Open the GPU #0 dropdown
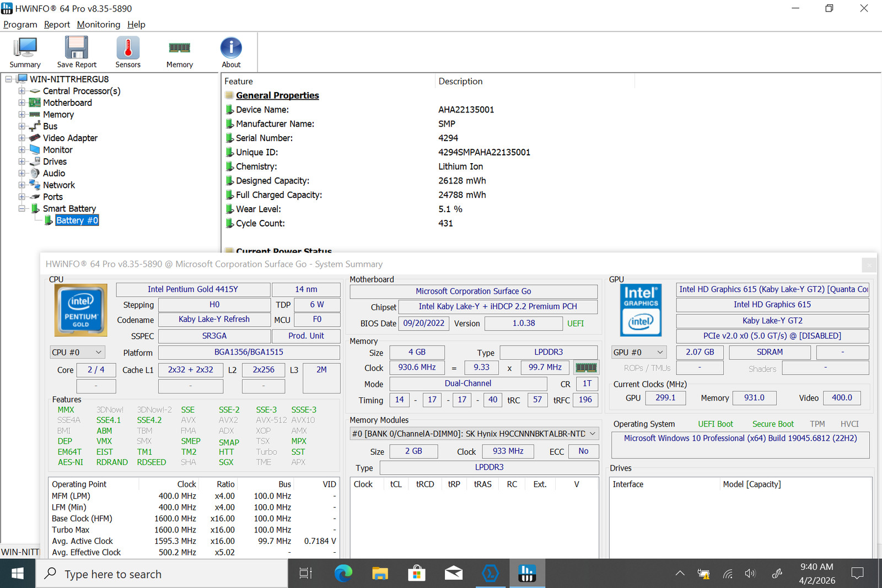882x588 pixels. point(639,352)
